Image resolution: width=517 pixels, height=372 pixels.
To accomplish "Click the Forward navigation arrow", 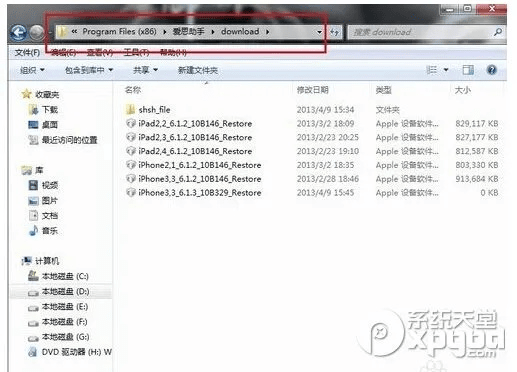I will [x=37, y=32].
